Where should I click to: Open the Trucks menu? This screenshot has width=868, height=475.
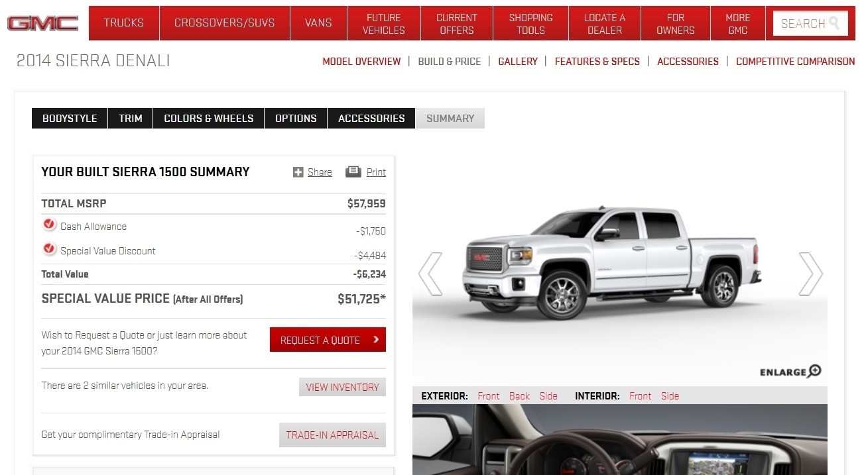tap(123, 23)
